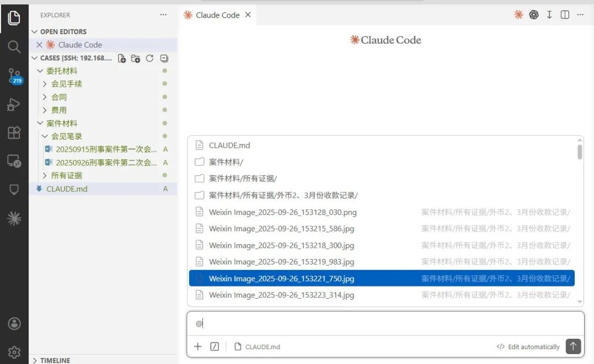
Task: Expand the TIMELINE section
Action: (103, 360)
